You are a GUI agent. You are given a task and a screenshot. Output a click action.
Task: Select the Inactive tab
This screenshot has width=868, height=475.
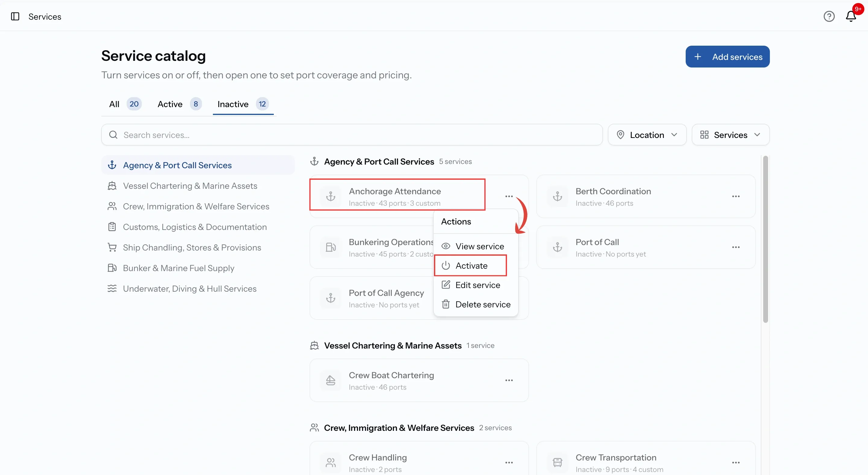pos(243,104)
